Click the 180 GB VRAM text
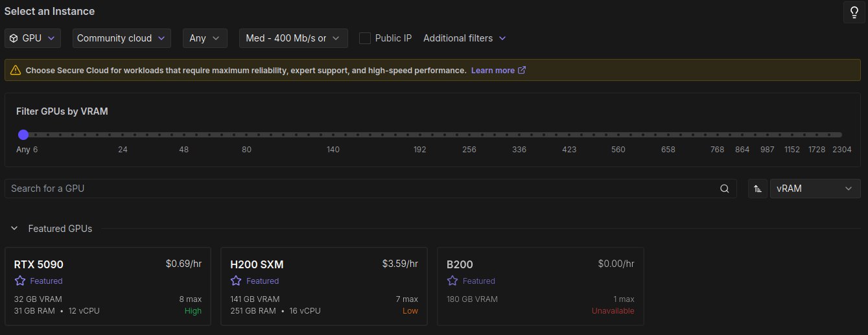868x335 pixels. pyautogui.click(x=472, y=299)
